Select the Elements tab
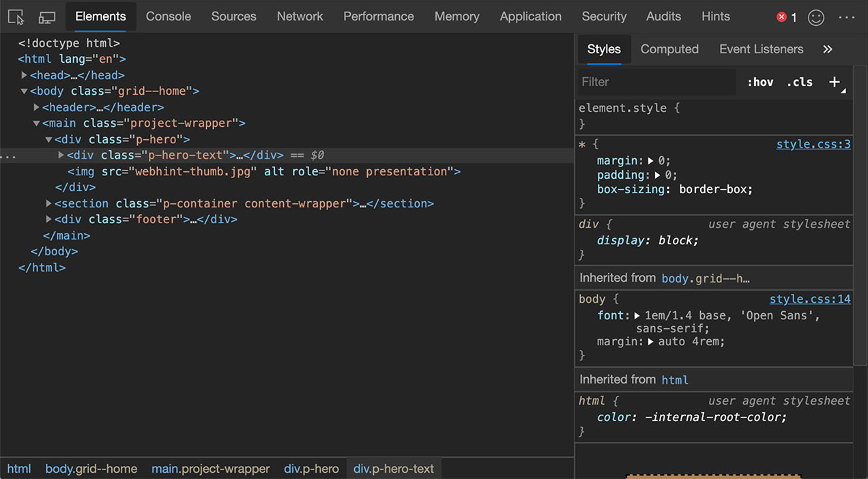The height and width of the screenshot is (479, 868). [x=101, y=16]
